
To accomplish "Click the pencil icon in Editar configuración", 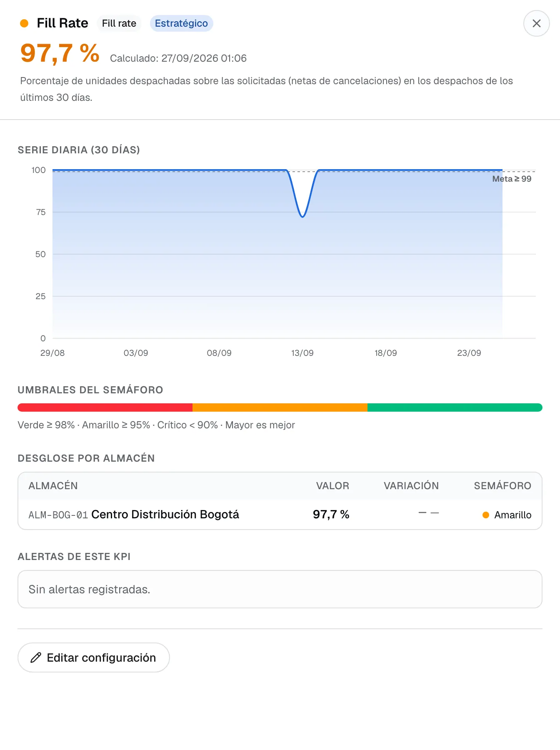I will pyautogui.click(x=36, y=657).
